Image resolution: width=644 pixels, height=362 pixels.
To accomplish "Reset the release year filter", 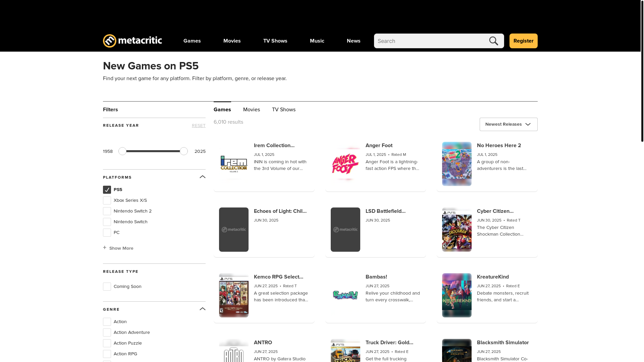I will 199,126.
